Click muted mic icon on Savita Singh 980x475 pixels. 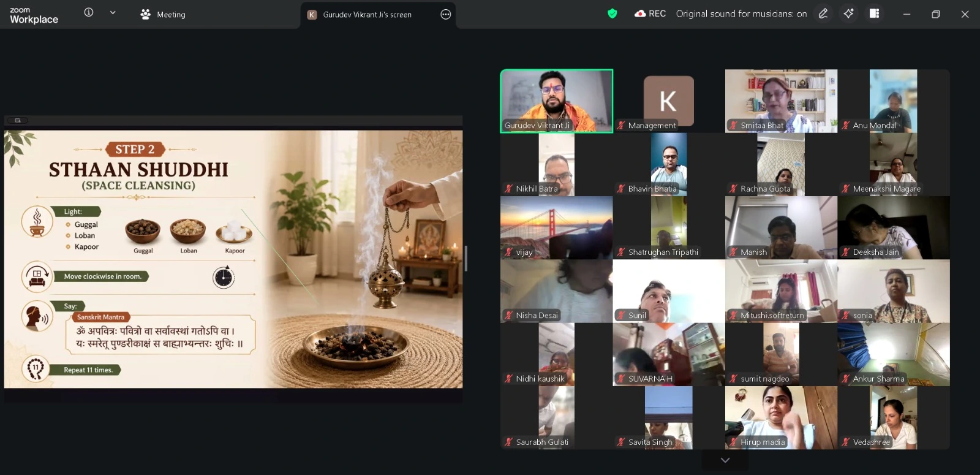pos(621,442)
